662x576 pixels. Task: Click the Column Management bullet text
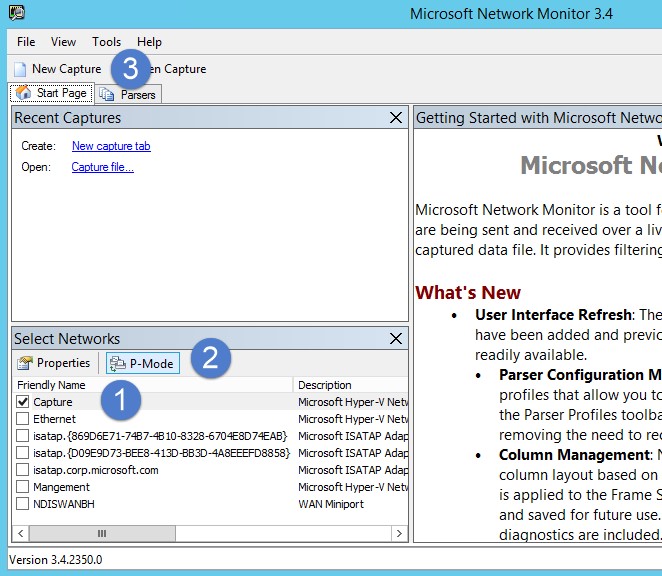(x=575, y=455)
